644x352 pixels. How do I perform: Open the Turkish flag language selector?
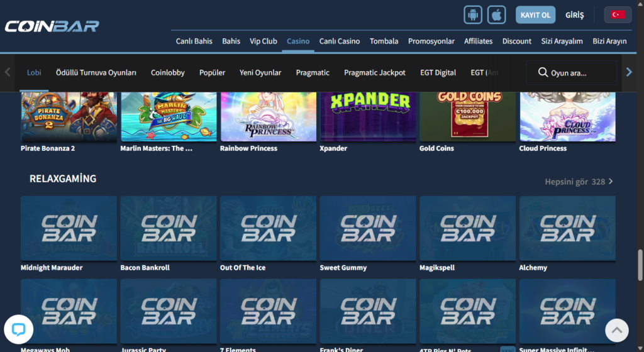(618, 14)
